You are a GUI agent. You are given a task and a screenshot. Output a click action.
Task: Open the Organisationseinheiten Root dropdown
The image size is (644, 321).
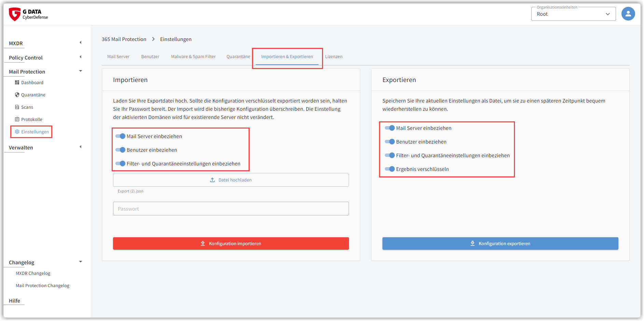[573, 14]
